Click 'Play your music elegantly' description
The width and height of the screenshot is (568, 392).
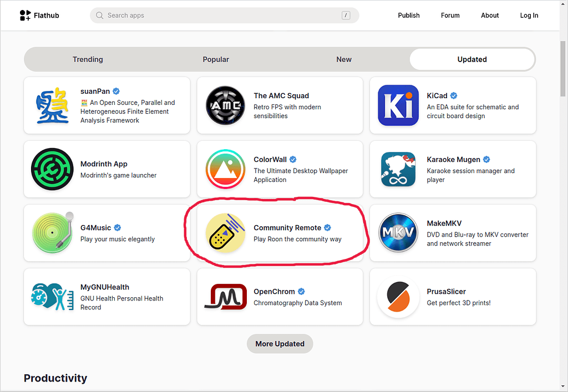pyautogui.click(x=118, y=240)
